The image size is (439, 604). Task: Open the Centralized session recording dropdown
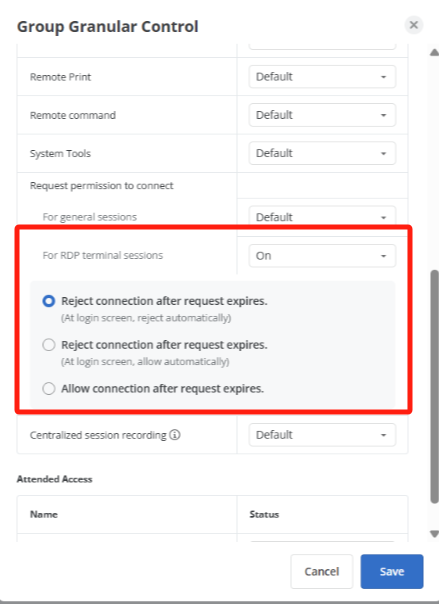pyautogui.click(x=322, y=435)
